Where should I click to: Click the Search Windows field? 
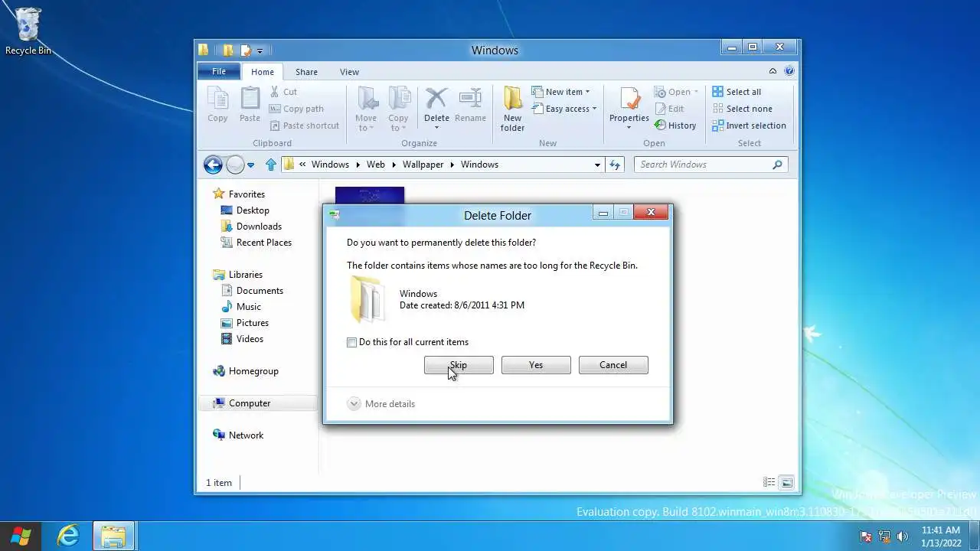[710, 165]
